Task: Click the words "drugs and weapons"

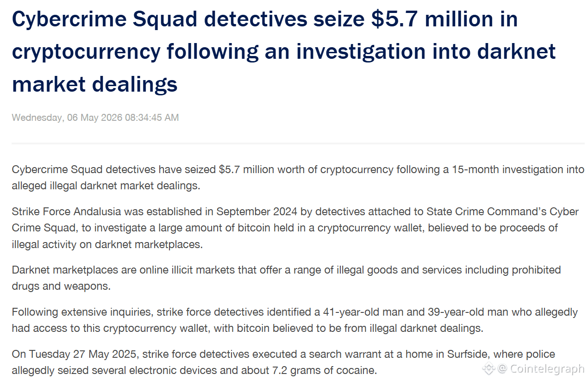Action: click(61, 286)
